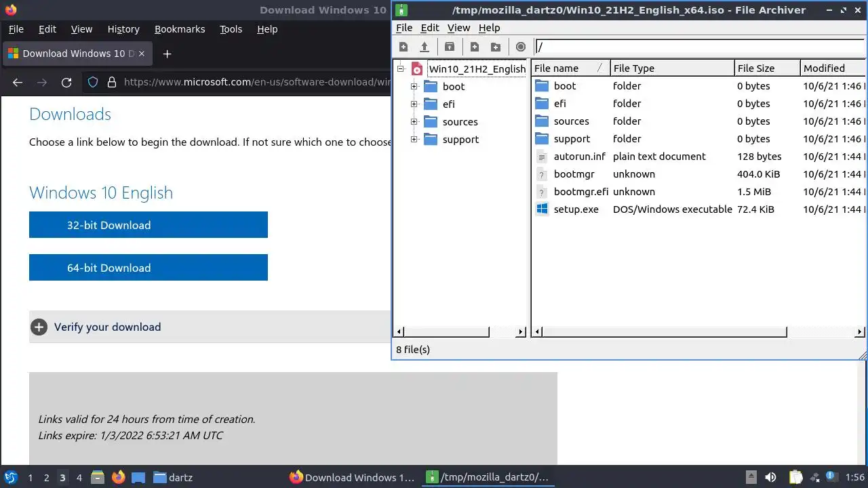Open the Firefox History menu
This screenshot has height=488, width=868.
tap(123, 29)
